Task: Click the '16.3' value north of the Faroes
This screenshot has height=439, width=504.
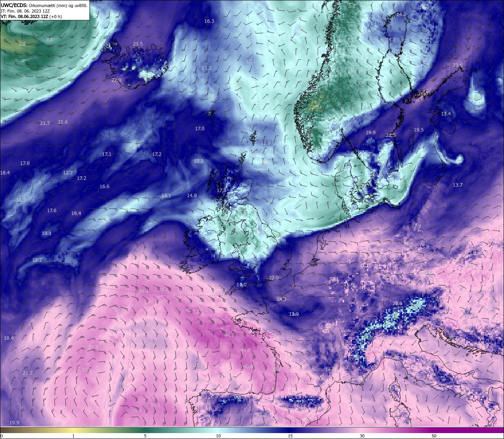Action: coord(209,21)
